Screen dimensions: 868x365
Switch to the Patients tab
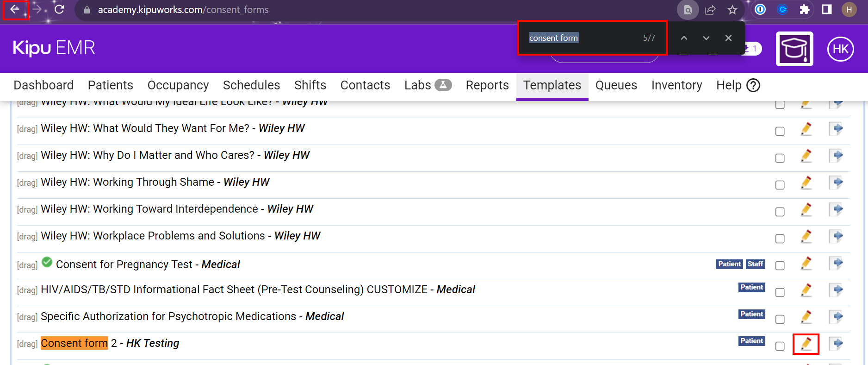pyautogui.click(x=110, y=85)
